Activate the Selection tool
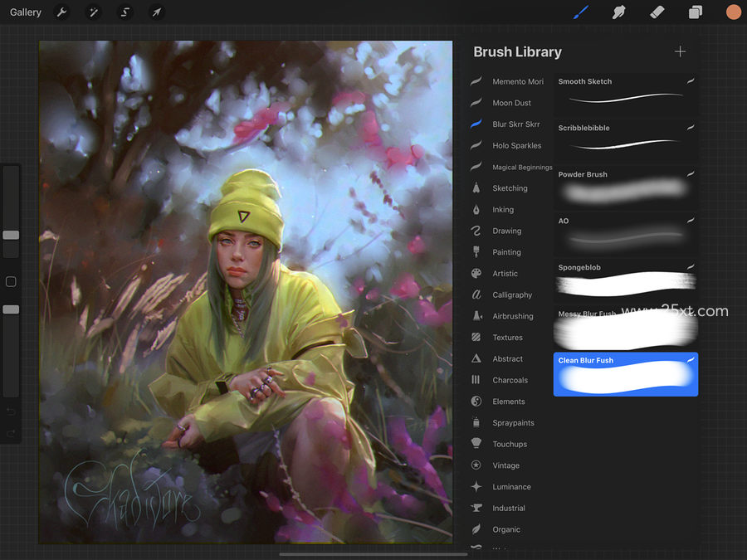This screenshot has width=747, height=560. [x=125, y=12]
